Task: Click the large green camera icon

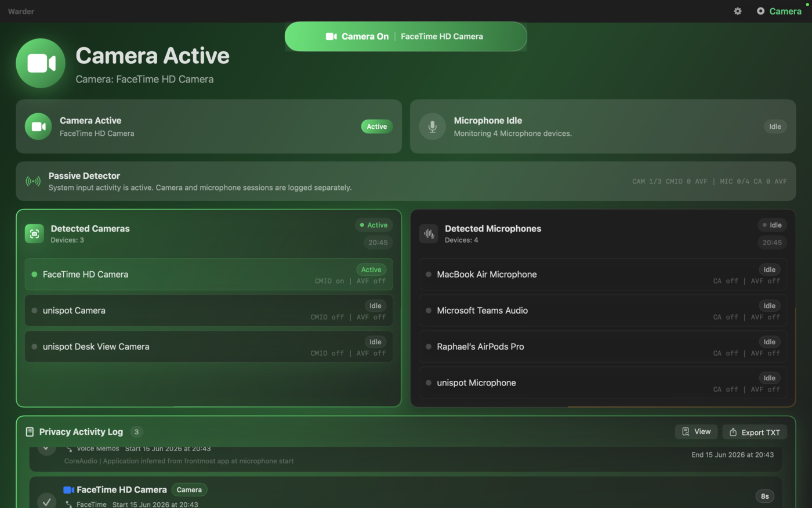Action: (x=41, y=63)
